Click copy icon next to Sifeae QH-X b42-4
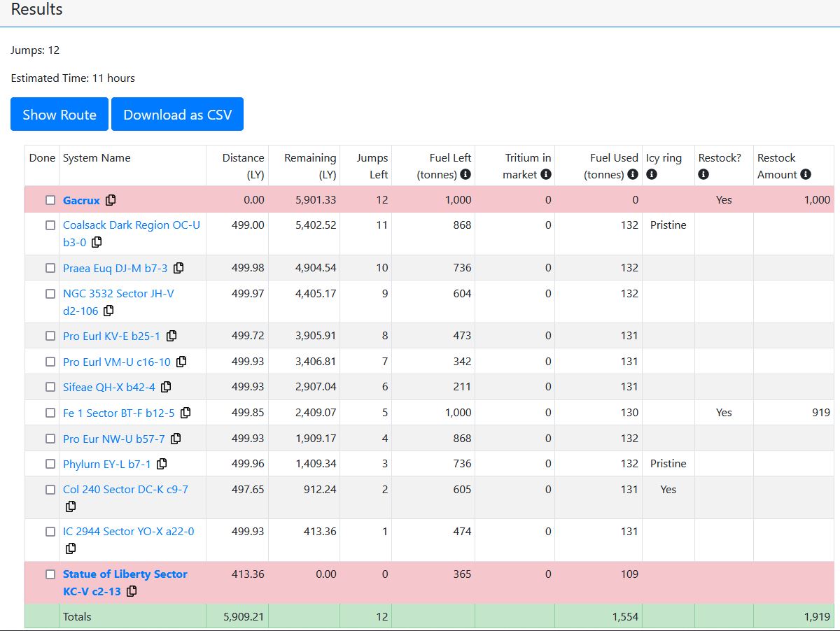 point(166,387)
